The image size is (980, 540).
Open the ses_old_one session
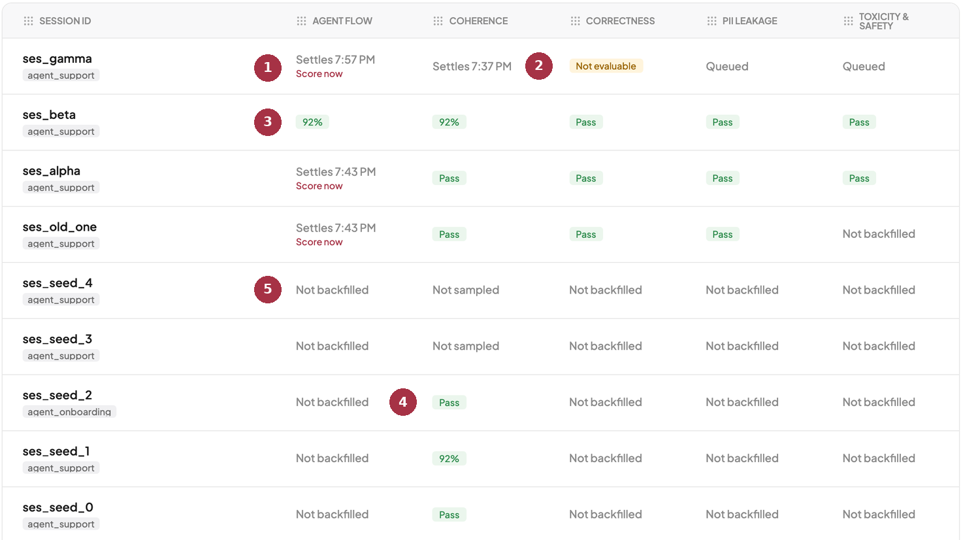[x=59, y=228]
